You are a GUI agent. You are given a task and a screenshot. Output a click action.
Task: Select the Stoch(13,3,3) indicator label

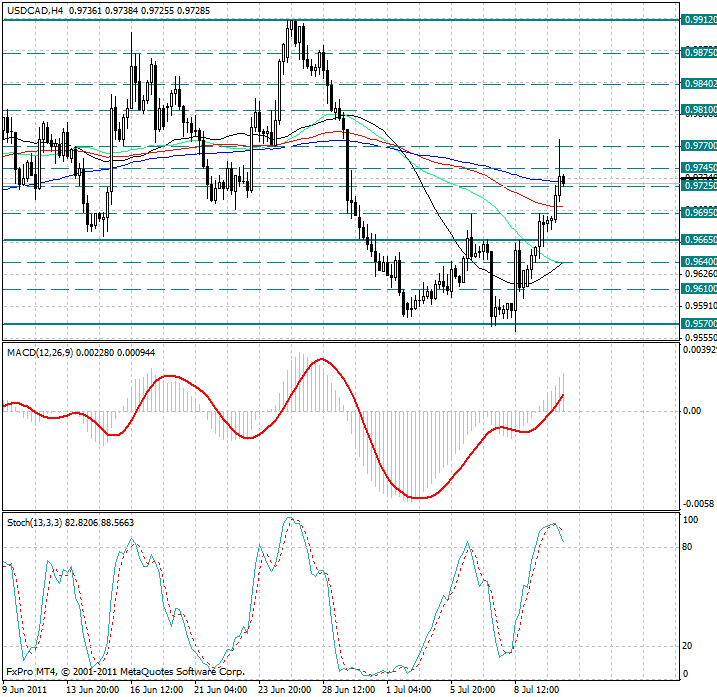tap(35, 523)
